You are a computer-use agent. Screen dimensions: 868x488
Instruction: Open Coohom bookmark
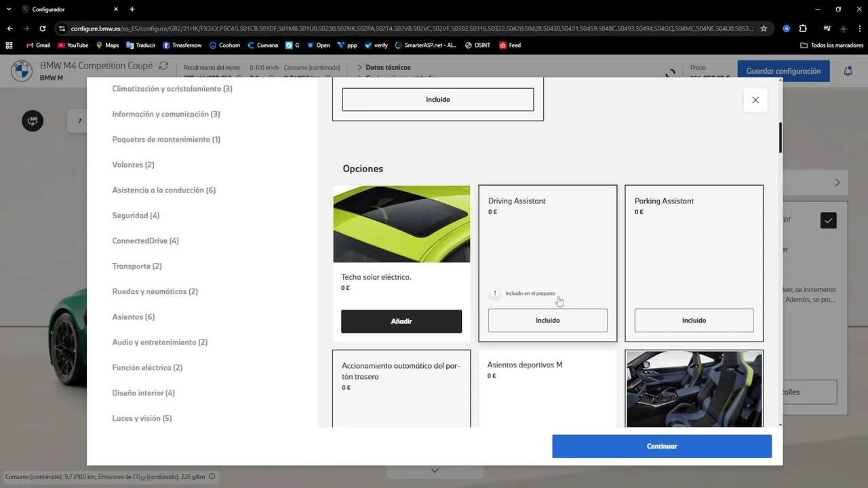[224, 45]
